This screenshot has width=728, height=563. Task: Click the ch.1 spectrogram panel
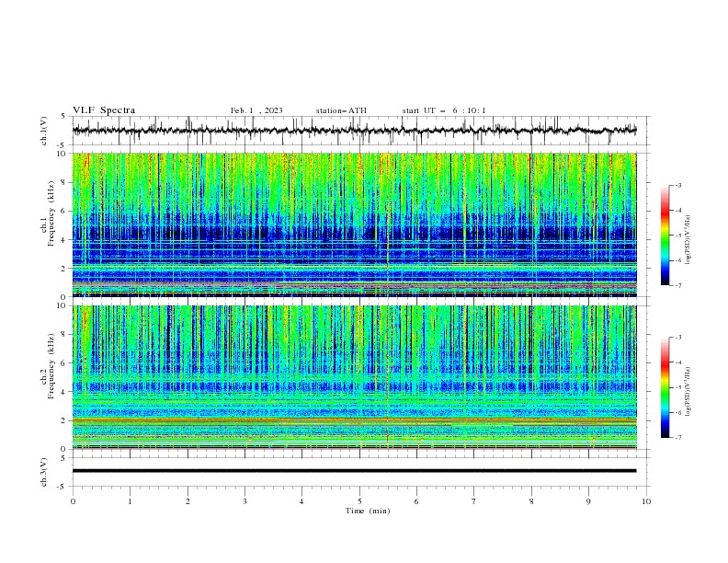click(354, 224)
